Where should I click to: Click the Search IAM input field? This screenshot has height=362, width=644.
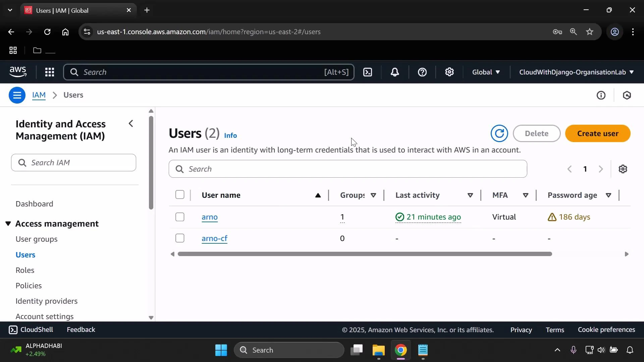click(73, 163)
